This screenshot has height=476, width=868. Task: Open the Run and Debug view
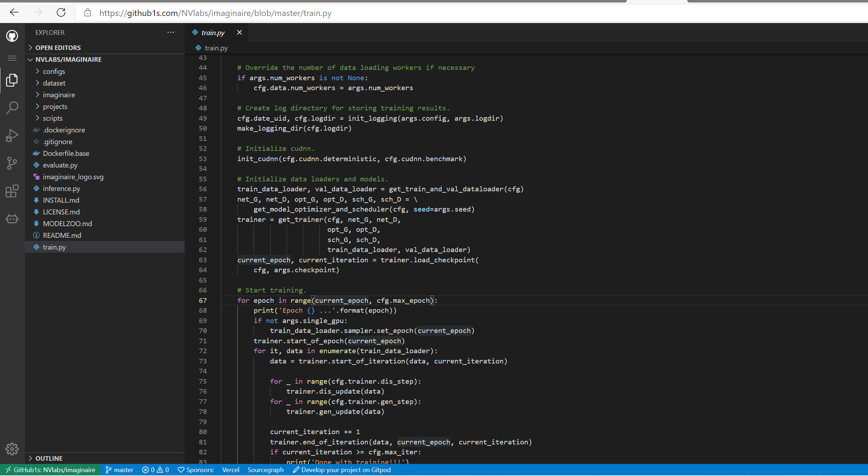(12, 136)
